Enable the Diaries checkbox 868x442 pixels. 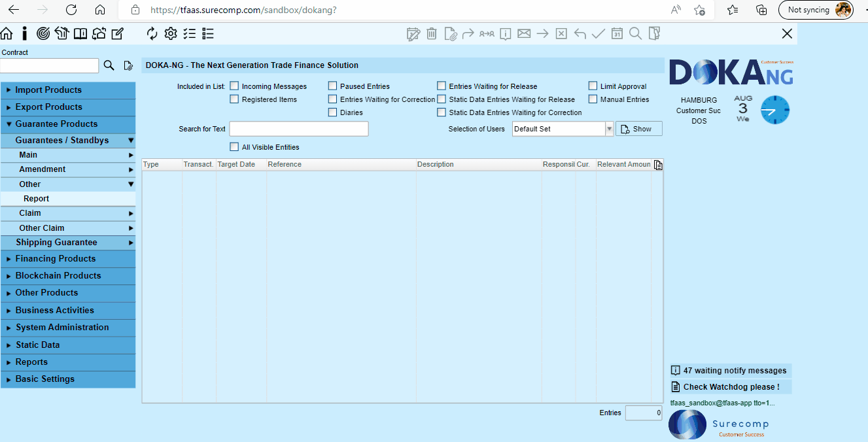click(x=333, y=112)
